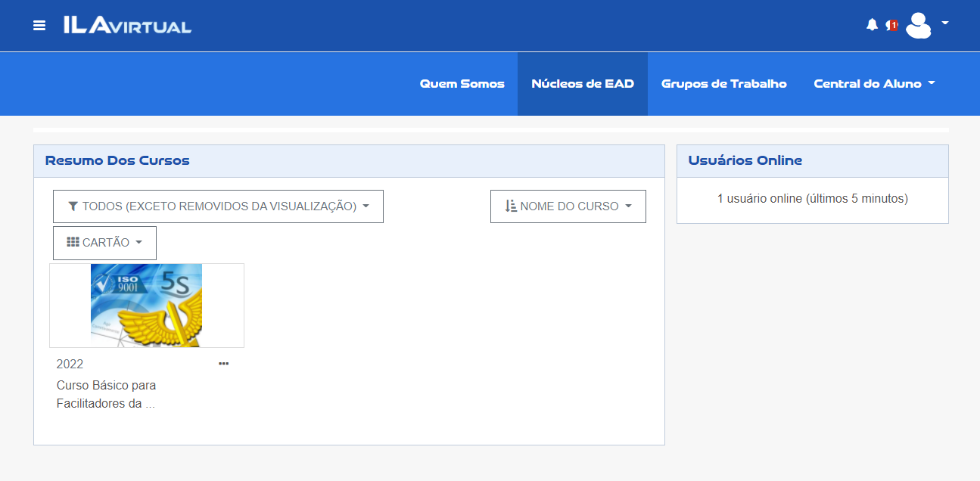Open Curso Básico para Facilitadores link
This screenshot has width=980, height=481.
pyautogui.click(x=106, y=394)
